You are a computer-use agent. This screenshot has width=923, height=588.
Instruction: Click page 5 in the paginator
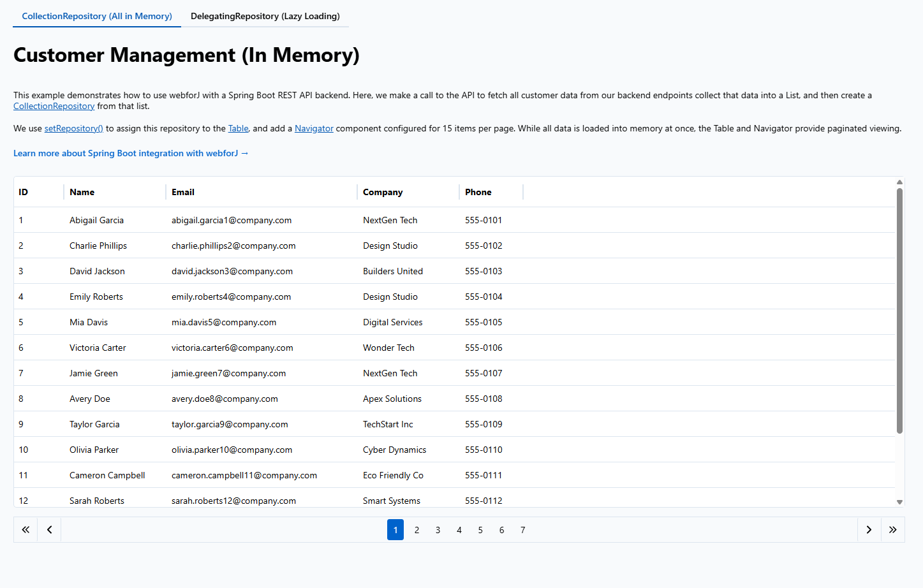[x=480, y=530]
